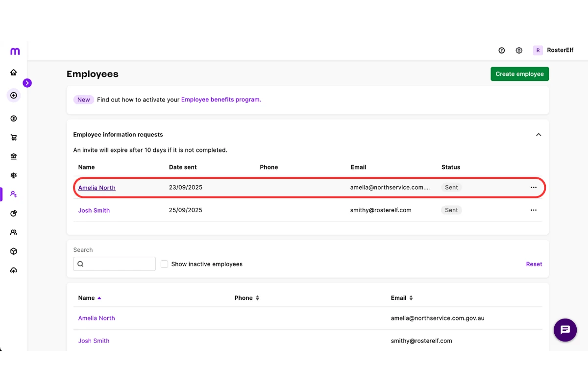
Task: Open Amelia North in the employee list
Action: click(97, 318)
